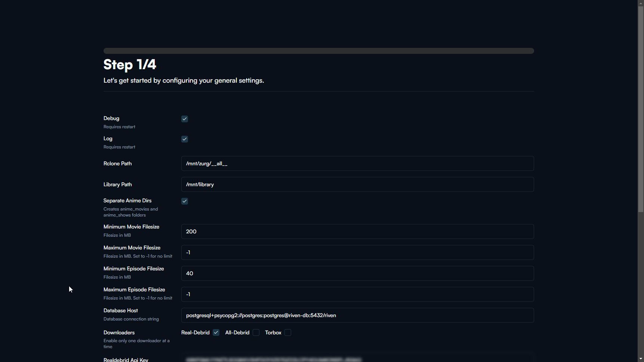The height and width of the screenshot is (362, 644).
Task: Click the Debug setting label
Action: (111, 118)
